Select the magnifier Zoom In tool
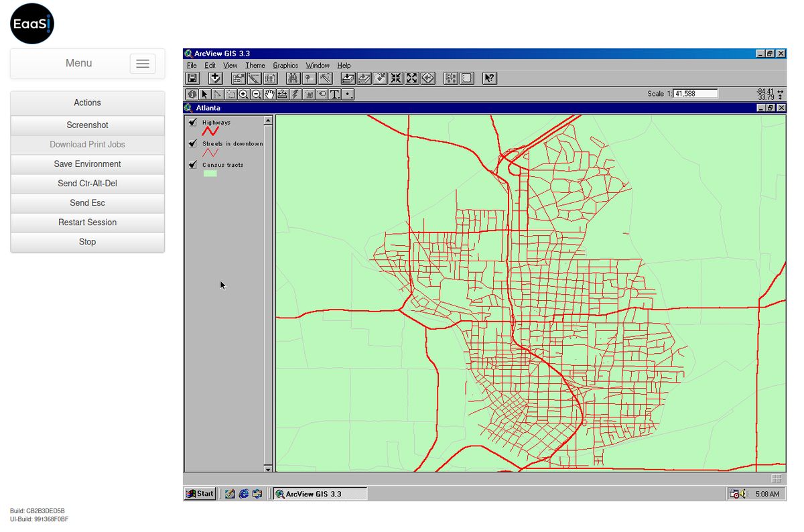Screen dimensions: 804x532 coord(243,94)
